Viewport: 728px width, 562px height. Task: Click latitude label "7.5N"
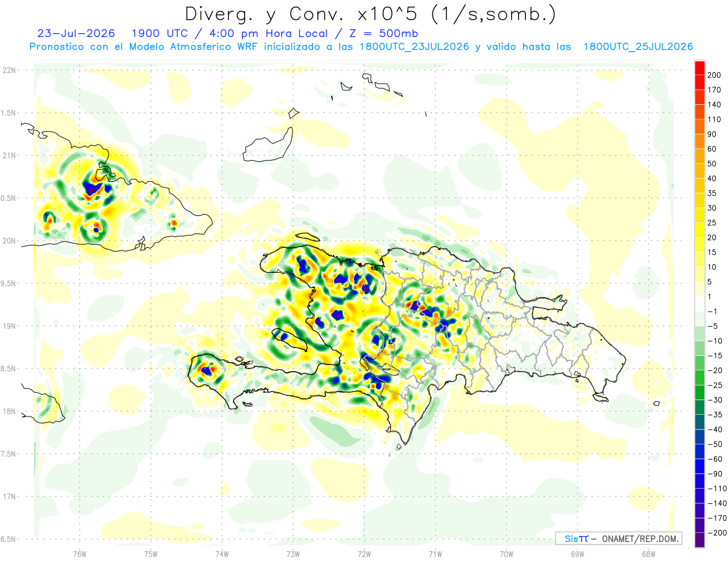[x=9, y=454]
